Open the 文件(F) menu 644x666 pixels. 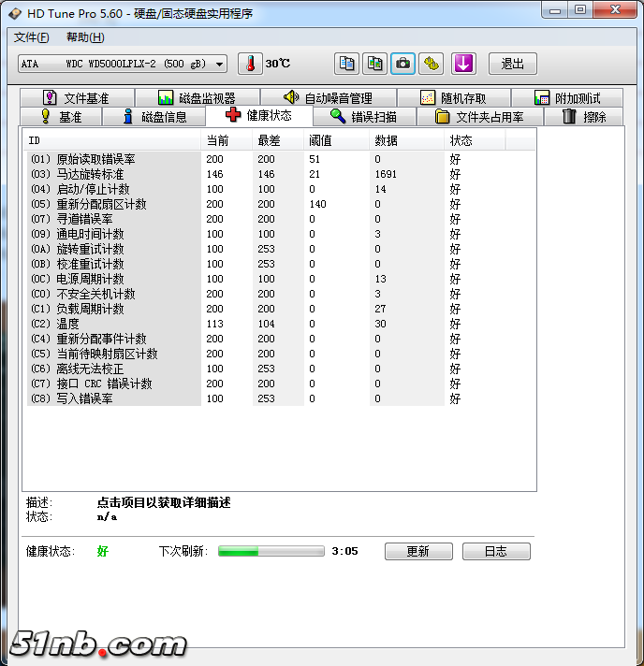click(32, 37)
